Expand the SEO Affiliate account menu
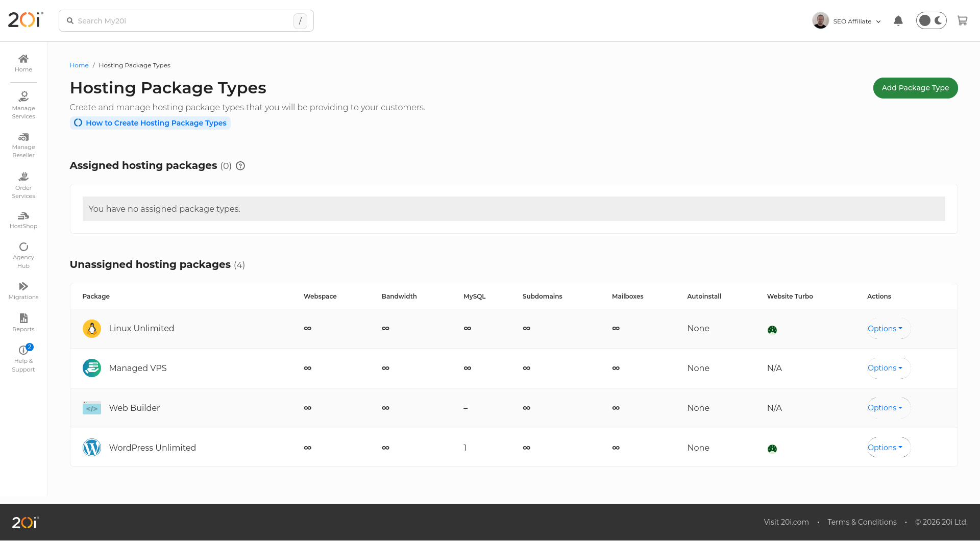Screen dimensions: 980x541 point(847,21)
